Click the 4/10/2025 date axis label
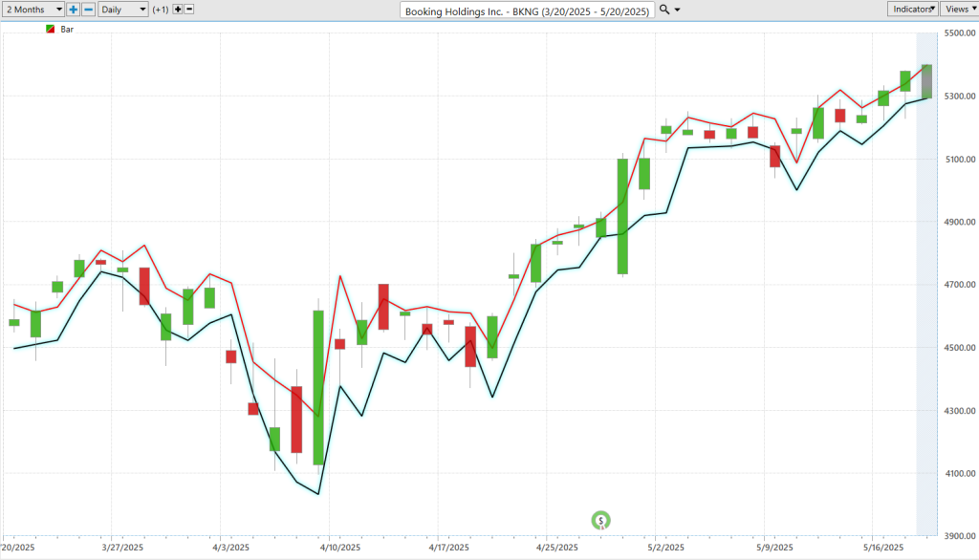This screenshot has width=979, height=560. click(340, 548)
